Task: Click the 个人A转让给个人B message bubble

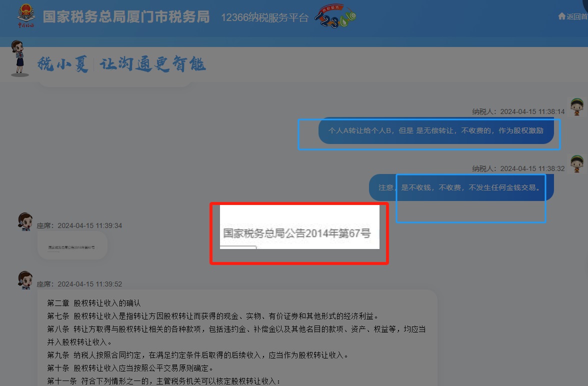Action: (435, 131)
